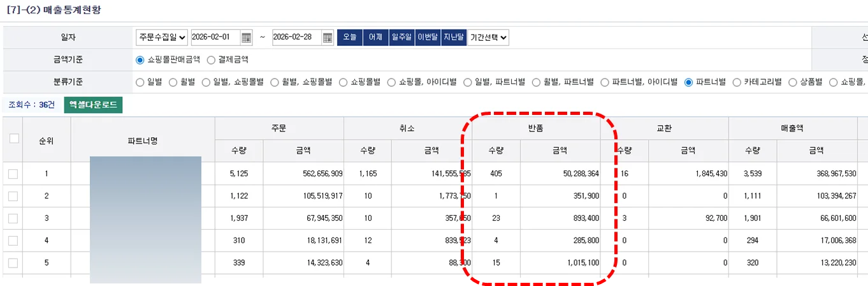Image resolution: width=868 pixels, height=286 pixels.
Task: Click the 오늘 date shortcut button
Action: pos(349,38)
